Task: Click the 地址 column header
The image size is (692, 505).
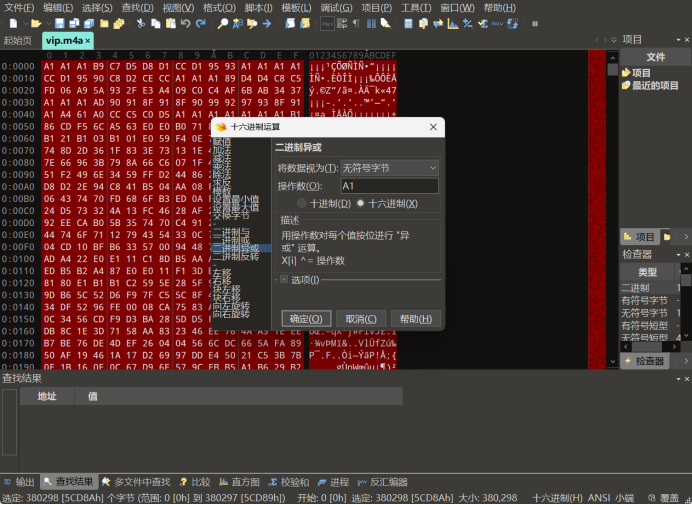Action: click(x=47, y=396)
